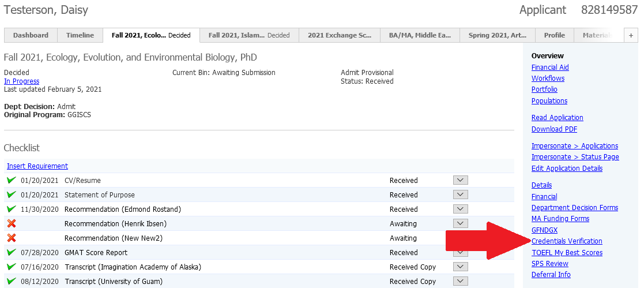Click the green checkmark beside Edmond Rostand recommendation
Viewport: 644px width, 288px height.
pos(12,209)
